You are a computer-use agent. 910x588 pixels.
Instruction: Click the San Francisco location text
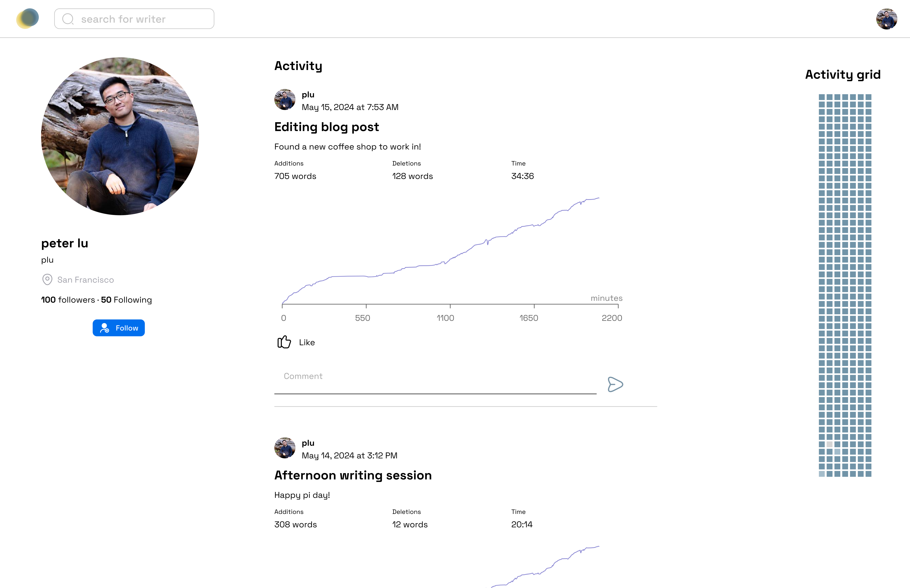[86, 280]
